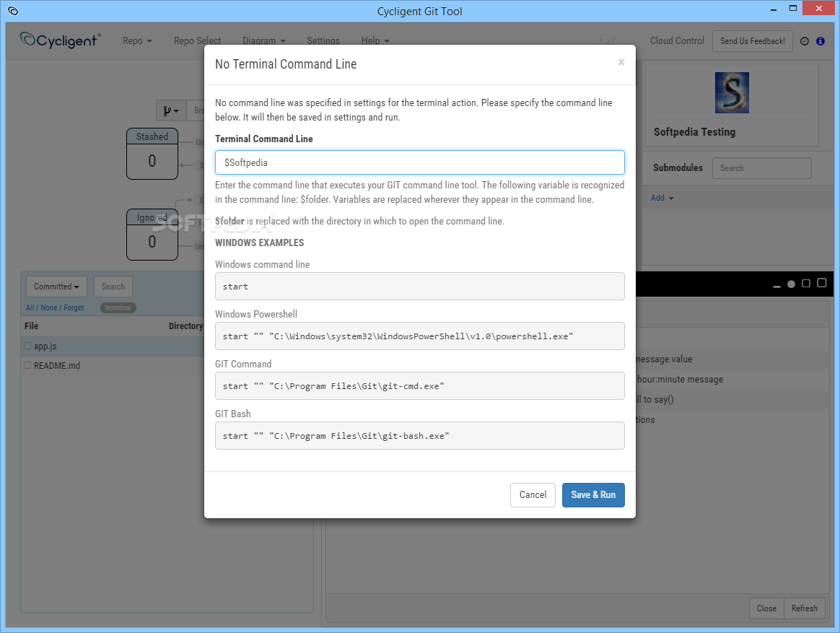Click the minimize icon in black panel bar
The height and width of the screenshot is (633, 840).
point(776,287)
